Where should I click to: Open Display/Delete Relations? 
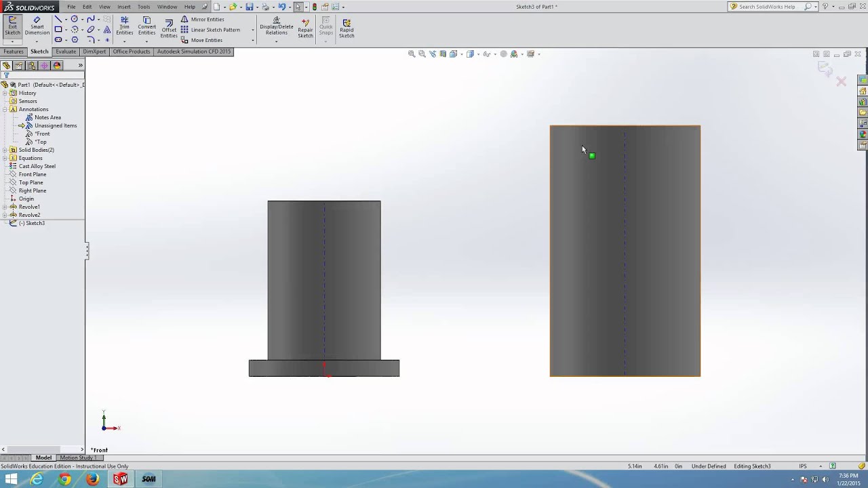pos(277,26)
